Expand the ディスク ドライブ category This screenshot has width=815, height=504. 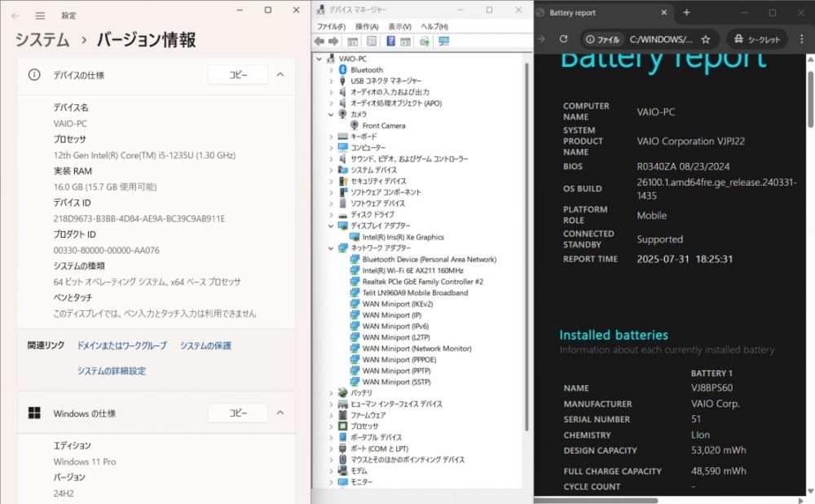(331, 214)
